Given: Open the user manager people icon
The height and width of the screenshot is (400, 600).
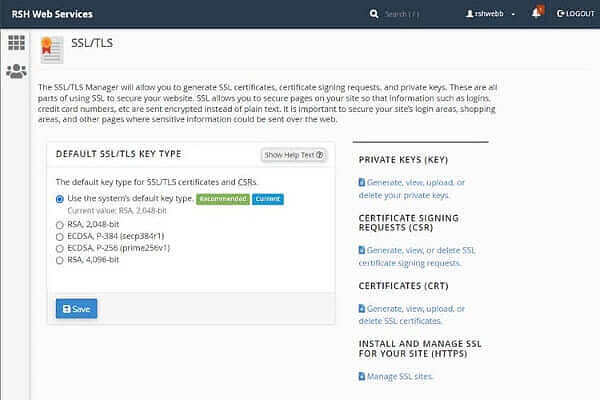Looking at the screenshot, I should click(16, 71).
